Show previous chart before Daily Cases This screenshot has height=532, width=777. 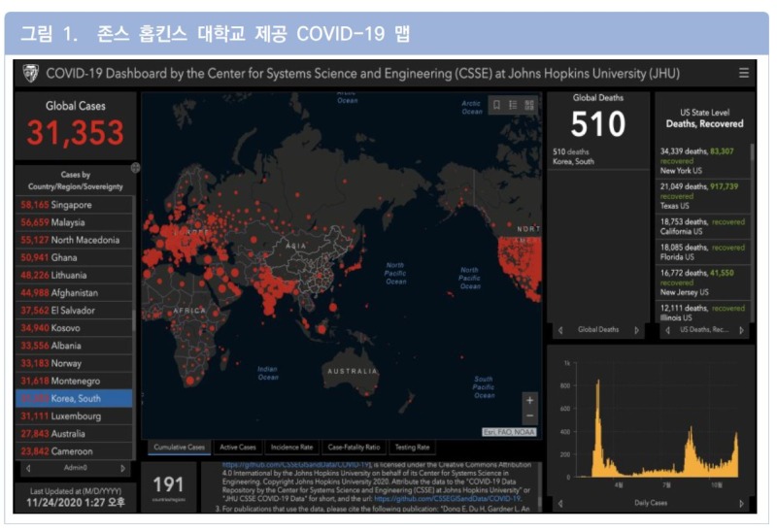coord(560,503)
